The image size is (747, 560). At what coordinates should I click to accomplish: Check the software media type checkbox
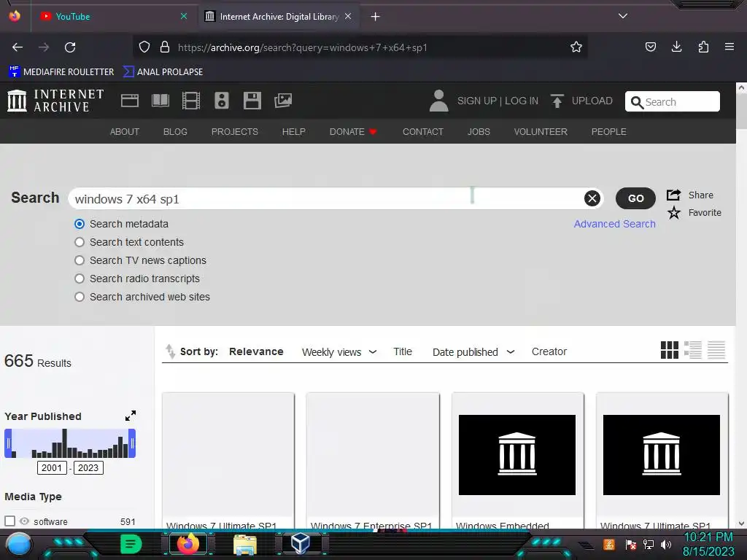[x=10, y=521]
